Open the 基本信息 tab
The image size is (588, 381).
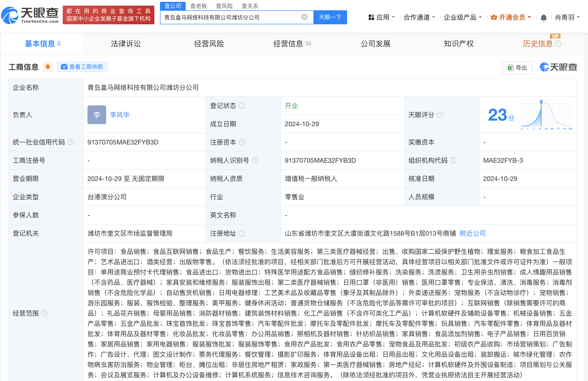(x=42, y=43)
